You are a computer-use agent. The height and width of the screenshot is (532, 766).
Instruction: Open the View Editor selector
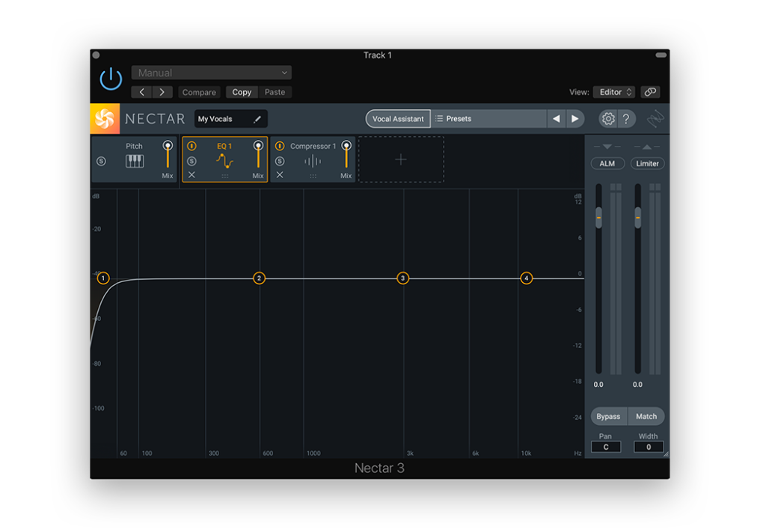(613, 91)
